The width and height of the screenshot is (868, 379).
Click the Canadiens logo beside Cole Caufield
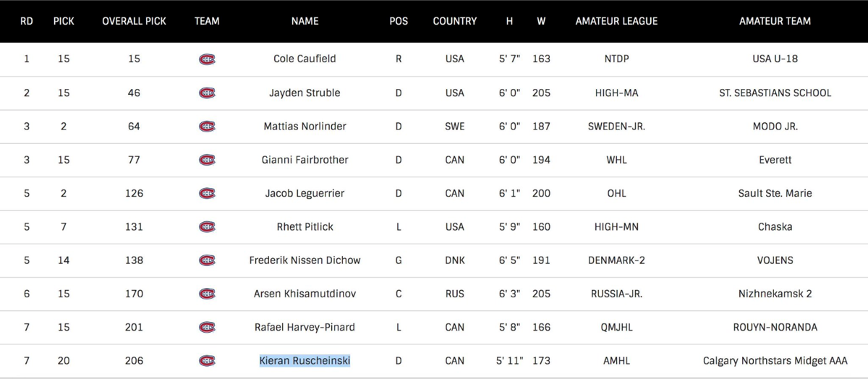(x=207, y=59)
